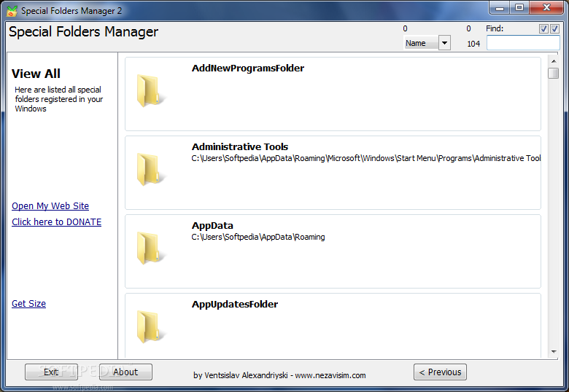Screen dimensions: 569x392
Task: Minimize the Special Folders Manager window
Action: tap(500, 7)
